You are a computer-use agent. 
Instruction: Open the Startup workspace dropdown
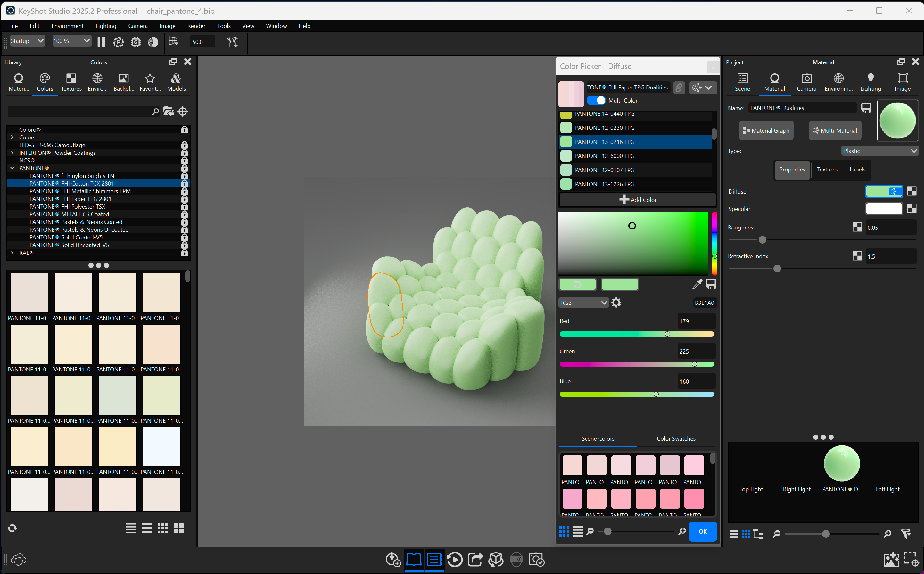pyautogui.click(x=27, y=41)
